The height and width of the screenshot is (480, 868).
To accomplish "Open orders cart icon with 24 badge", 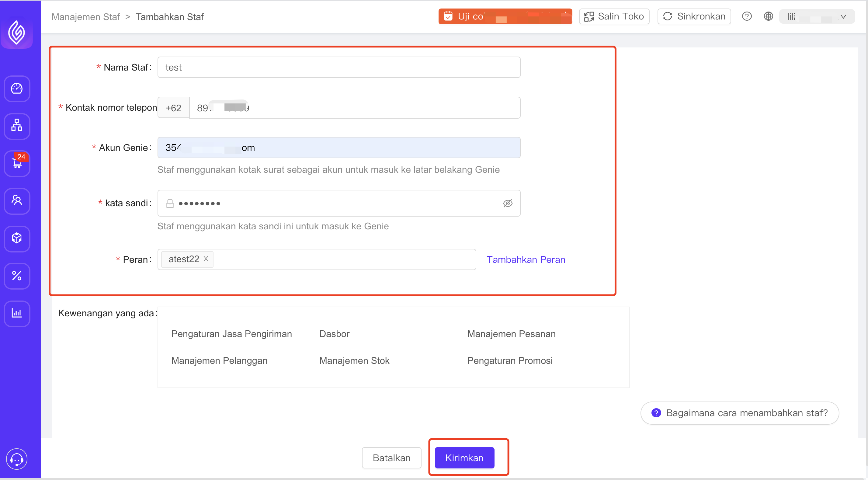I will pyautogui.click(x=17, y=163).
